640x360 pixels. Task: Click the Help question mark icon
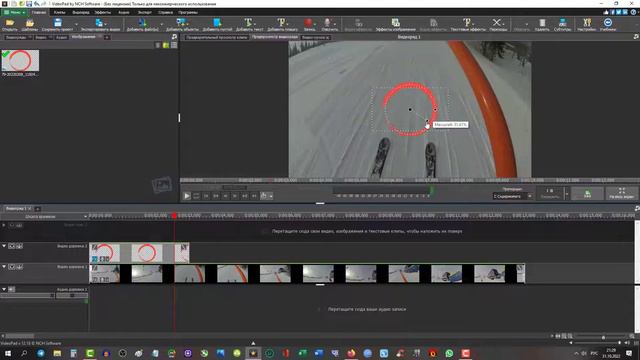tap(633, 12)
